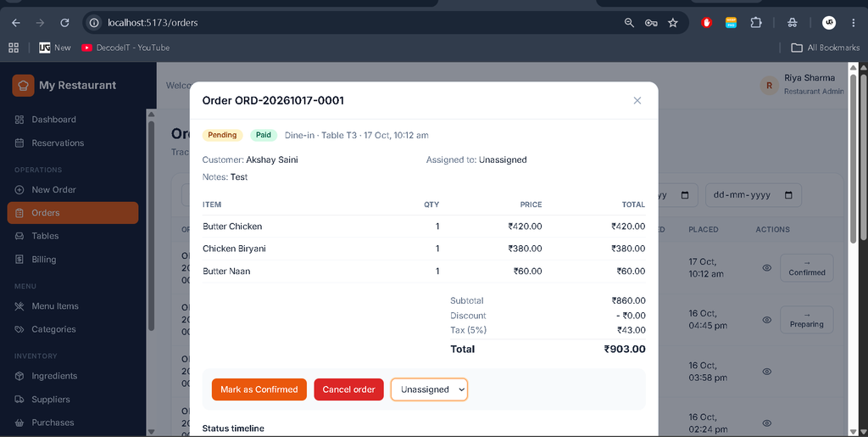Click the Orders clipboard icon

pos(19,213)
